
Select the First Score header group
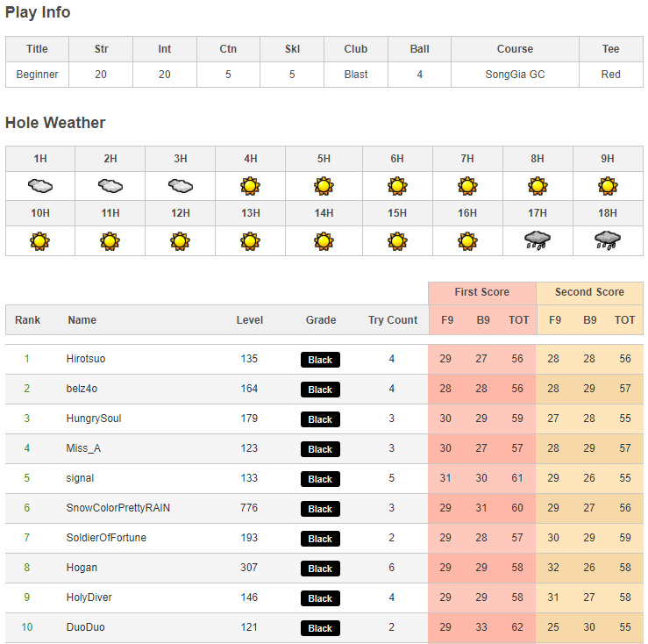pos(481,292)
